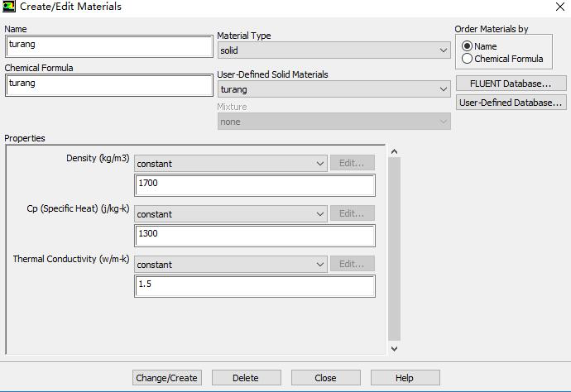Expand User-Defined Solid Materials dropdown
The width and height of the screenshot is (571, 392).
pyautogui.click(x=333, y=89)
